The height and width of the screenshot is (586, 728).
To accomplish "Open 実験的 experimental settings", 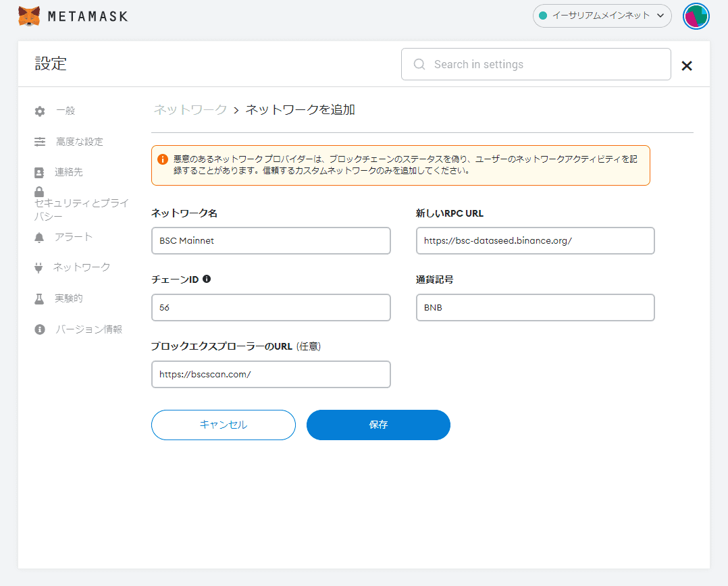I will click(x=69, y=298).
